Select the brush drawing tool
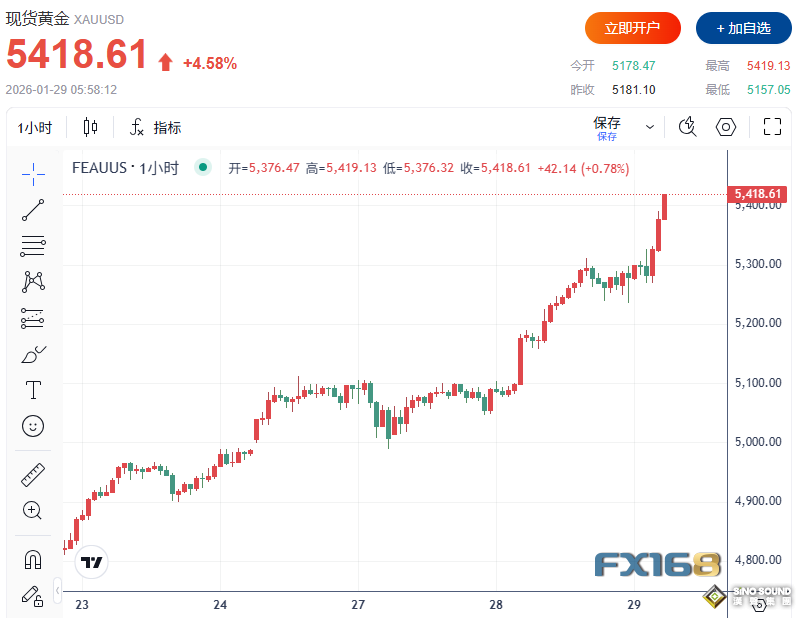Image resolution: width=801 pixels, height=618 pixels. 33,354
